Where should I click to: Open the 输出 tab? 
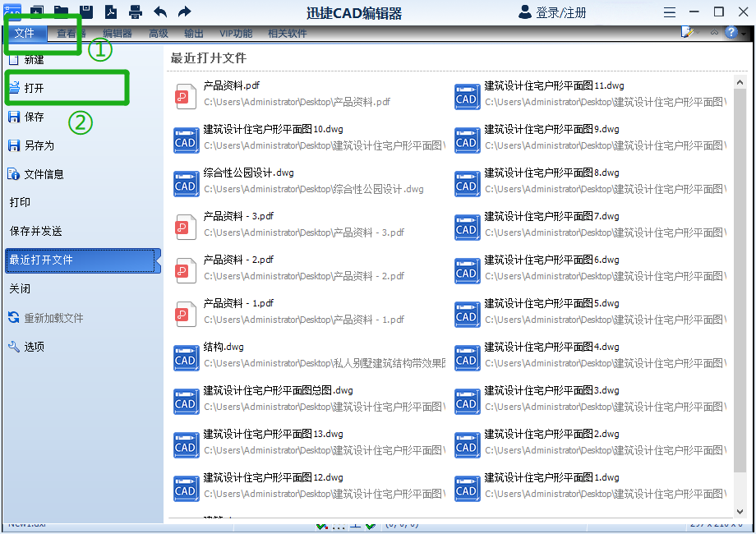click(x=194, y=34)
